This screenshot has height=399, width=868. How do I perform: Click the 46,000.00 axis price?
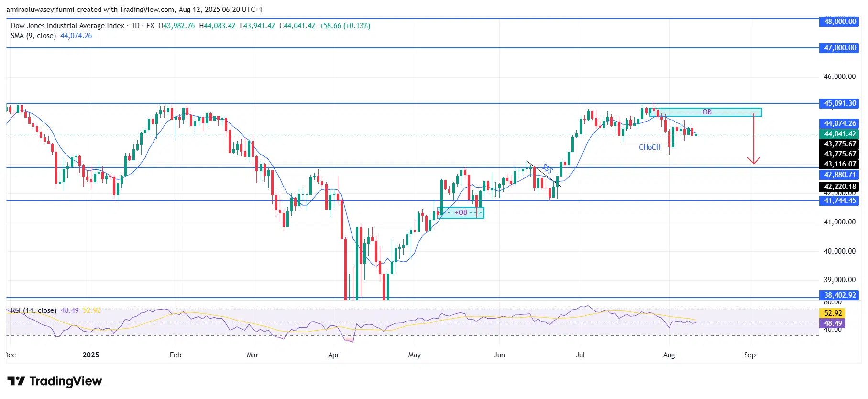coord(839,77)
